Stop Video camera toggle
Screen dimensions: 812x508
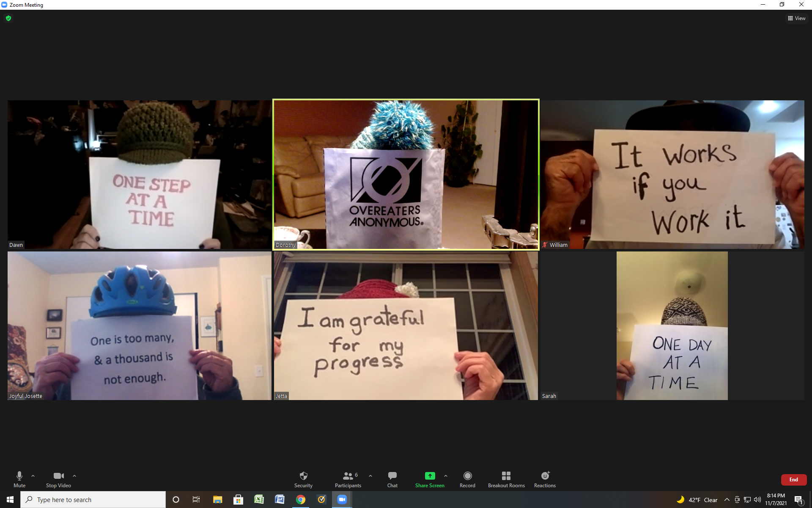coord(58,479)
